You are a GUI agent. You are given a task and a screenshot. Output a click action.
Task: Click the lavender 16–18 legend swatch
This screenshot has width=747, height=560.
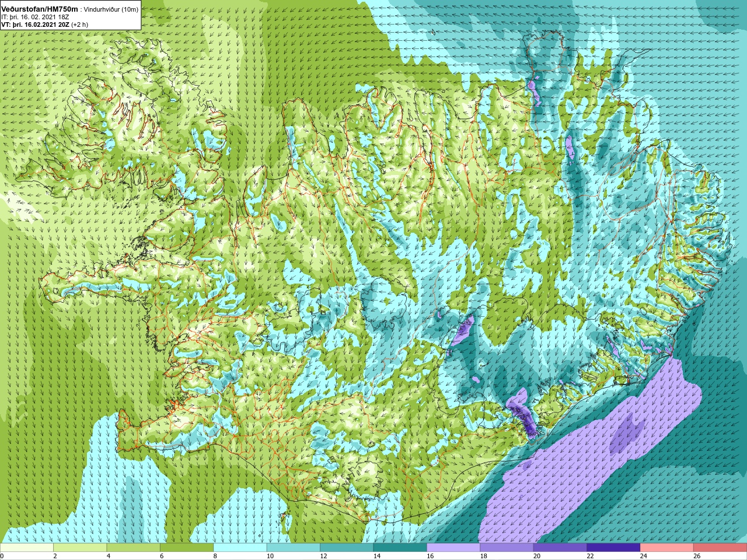[453, 548]
